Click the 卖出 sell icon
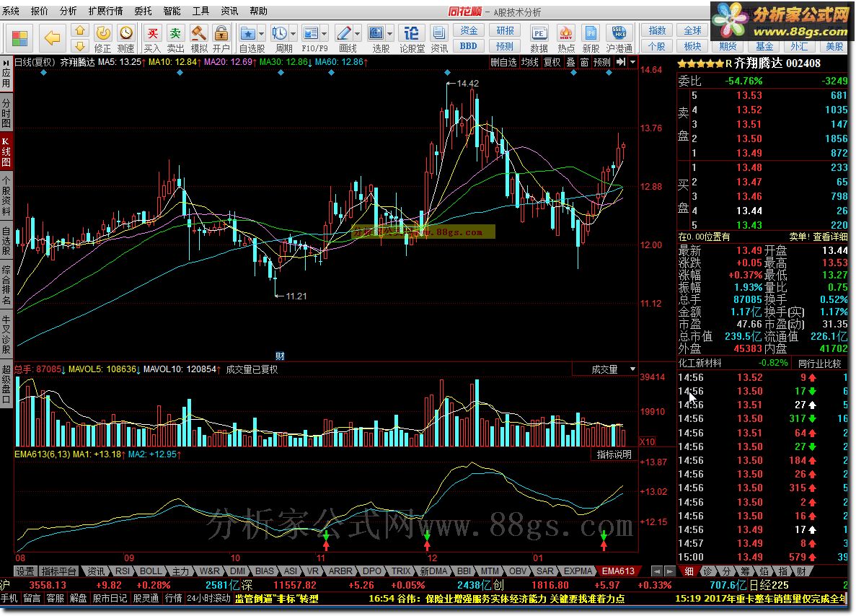The width and height of the screenshot is (856, 616). click(175, 39)
